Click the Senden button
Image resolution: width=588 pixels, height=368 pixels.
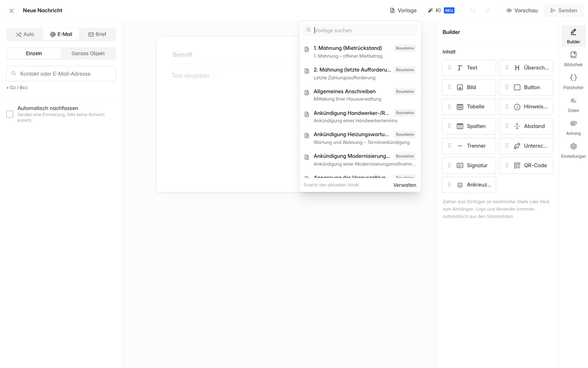pos(563,11)
